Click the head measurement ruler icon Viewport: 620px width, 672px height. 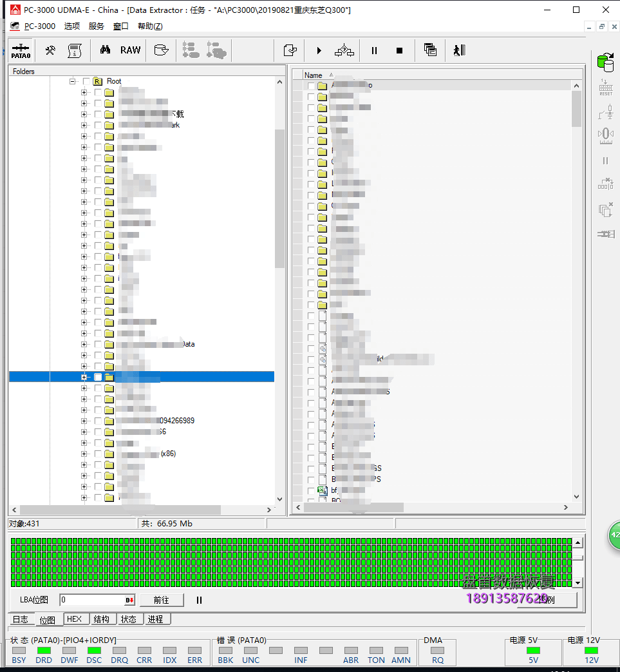605,136
